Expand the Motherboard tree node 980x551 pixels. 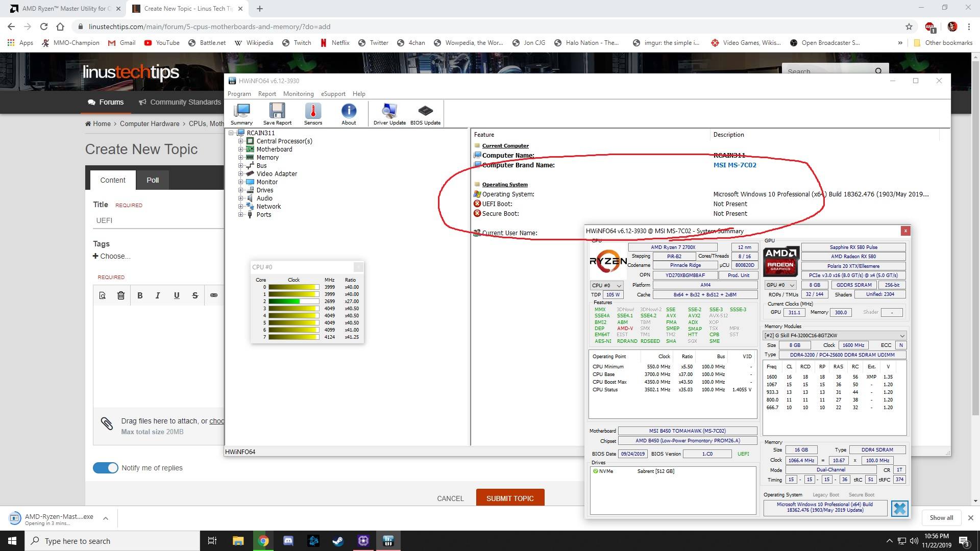(x=240, y=149)
